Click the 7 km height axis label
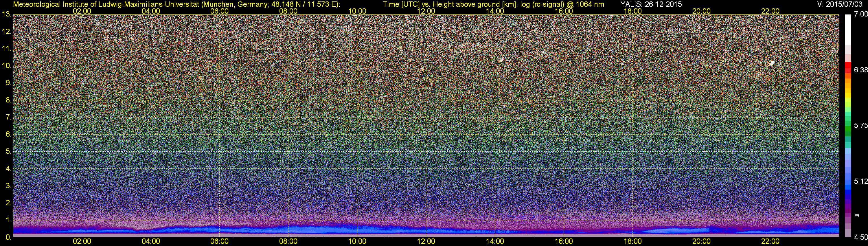Viewport: 868px width, 246px height. [8, 117]
